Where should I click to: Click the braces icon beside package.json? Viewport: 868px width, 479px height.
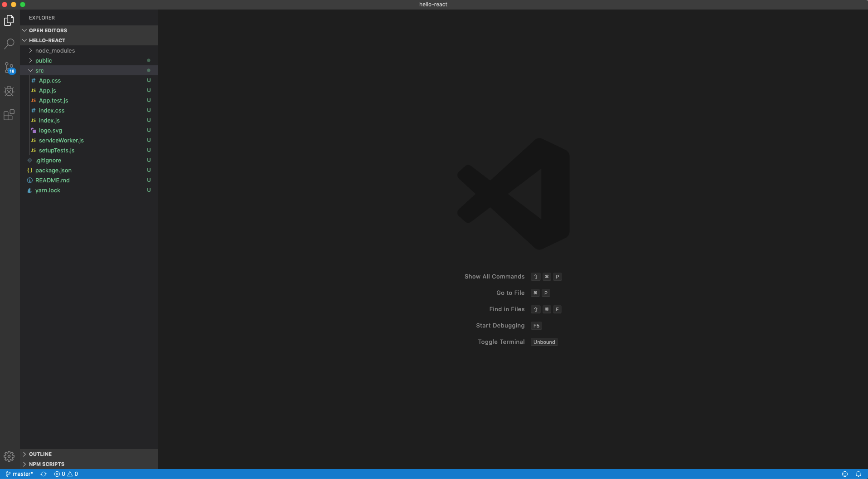tap(29, 170)
